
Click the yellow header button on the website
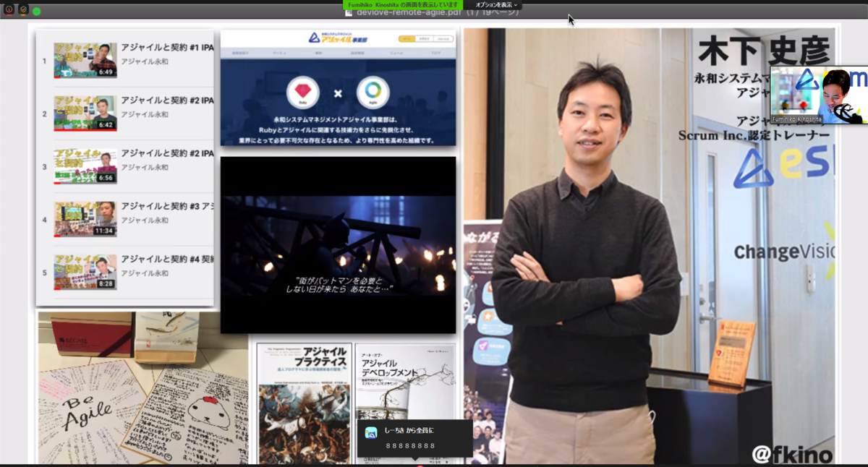pyautogui.click(x=405, y=38)
